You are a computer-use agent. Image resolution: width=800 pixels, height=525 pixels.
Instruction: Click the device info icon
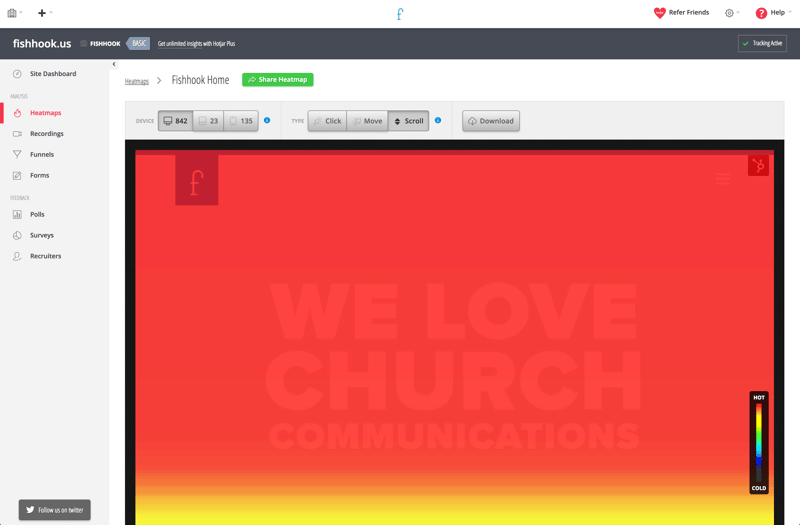pos(267,120)
